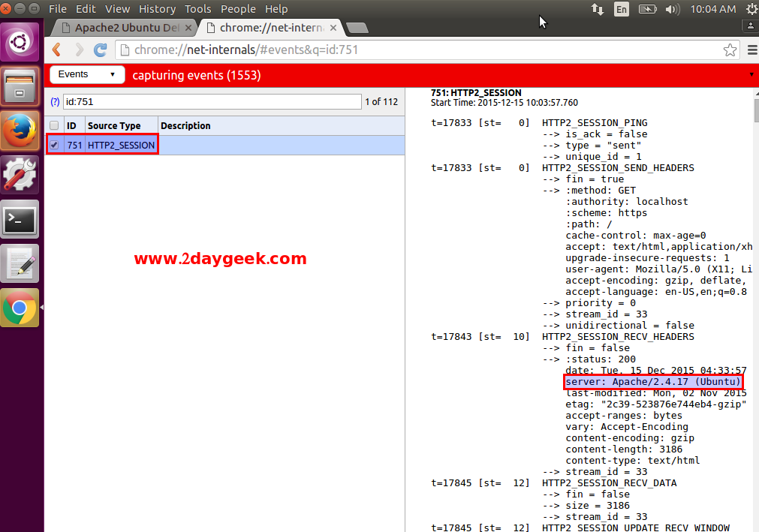Open Ubuntu Dash home icon
The width and height of the screenshot is (759, 532).
click(20, 42)
